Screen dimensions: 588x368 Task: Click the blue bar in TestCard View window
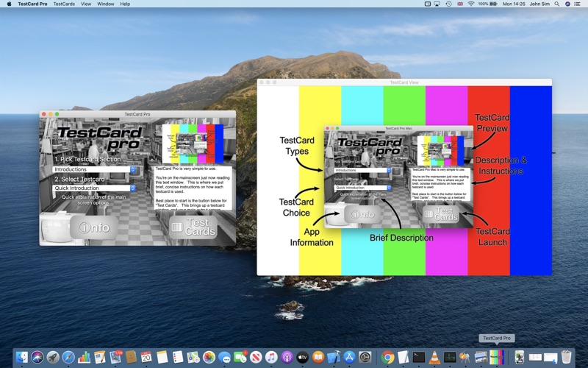[x=531, y=180]
